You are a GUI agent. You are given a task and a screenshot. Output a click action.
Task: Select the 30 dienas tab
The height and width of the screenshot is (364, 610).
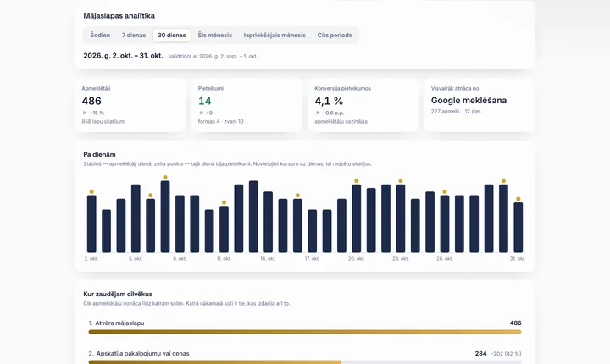171,35
